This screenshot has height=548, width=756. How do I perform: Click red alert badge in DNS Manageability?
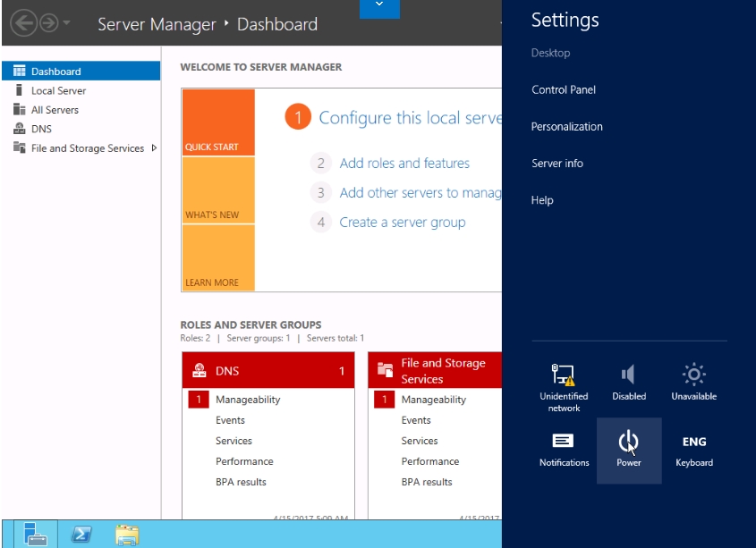point(198,400)
